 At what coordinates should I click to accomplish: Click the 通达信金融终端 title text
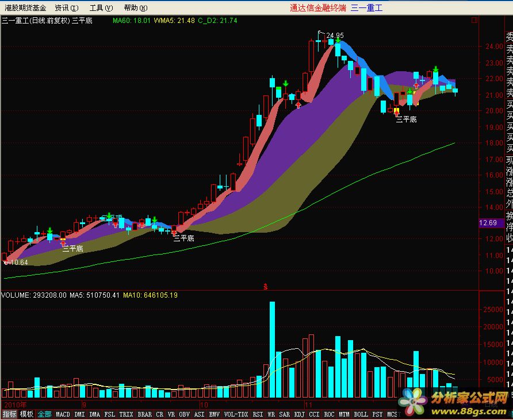pos(317,8)
